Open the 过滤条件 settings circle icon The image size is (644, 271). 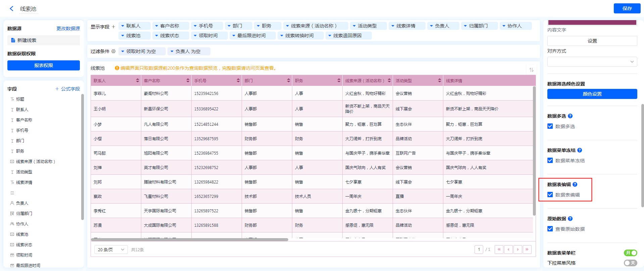(x=113, y=51)
